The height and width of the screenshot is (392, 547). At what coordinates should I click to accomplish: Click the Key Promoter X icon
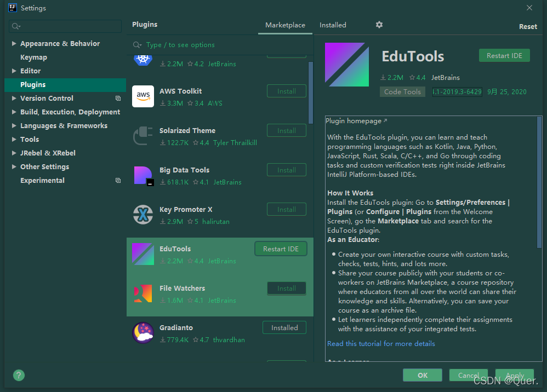pyautogui.click(x=143, y=215)
